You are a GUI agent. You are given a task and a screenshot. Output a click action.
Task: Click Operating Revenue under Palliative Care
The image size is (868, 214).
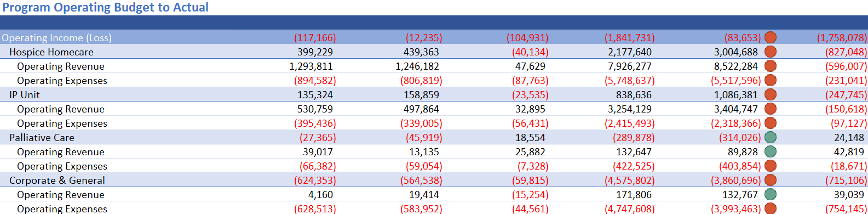click(61, 152)
